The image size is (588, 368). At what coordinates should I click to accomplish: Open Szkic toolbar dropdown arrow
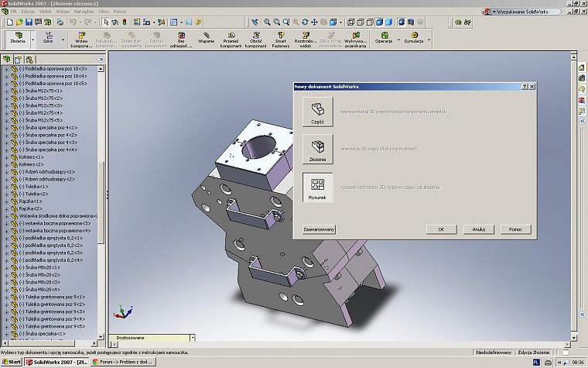pos(63,40)
